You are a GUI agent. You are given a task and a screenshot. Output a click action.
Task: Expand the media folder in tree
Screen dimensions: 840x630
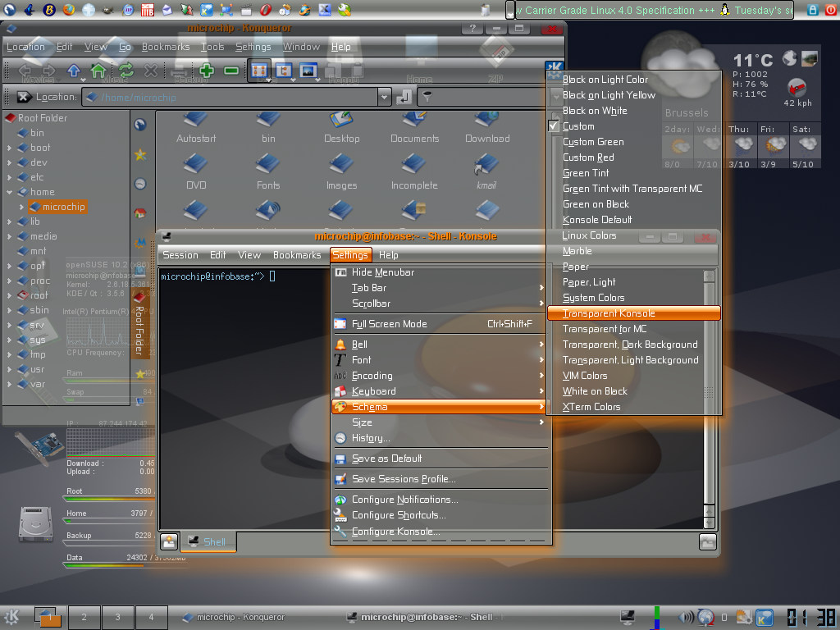coord(9,236)
